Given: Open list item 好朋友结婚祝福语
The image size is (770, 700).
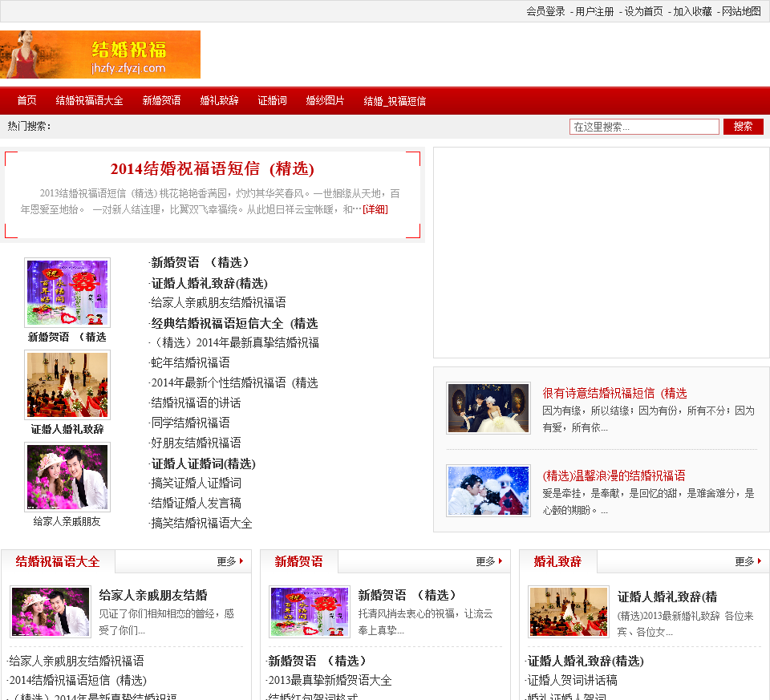Looking at the screenshot, I should click(196, 443).
